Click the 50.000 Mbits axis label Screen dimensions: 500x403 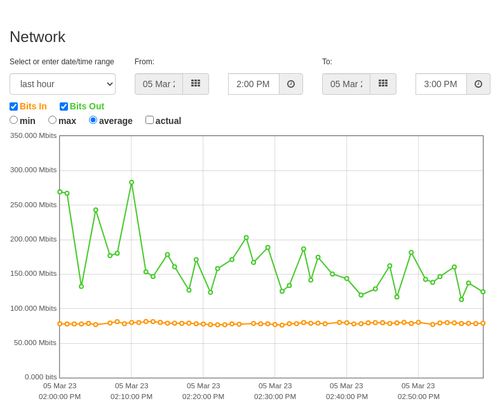click(35, 343)
